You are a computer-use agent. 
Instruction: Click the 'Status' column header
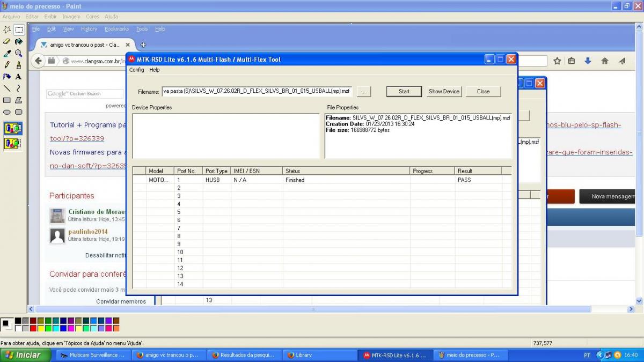(x=346, y=171)
